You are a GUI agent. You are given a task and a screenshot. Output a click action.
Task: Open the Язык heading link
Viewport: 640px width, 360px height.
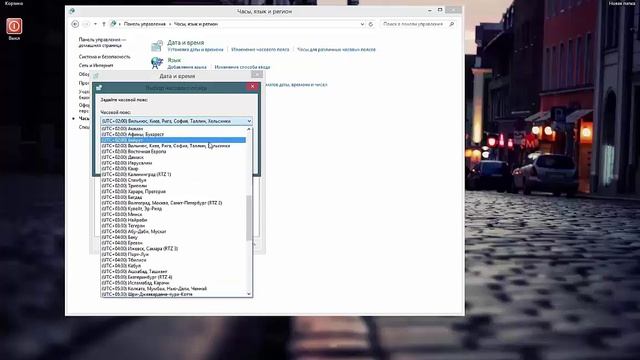tap(174, 60)
